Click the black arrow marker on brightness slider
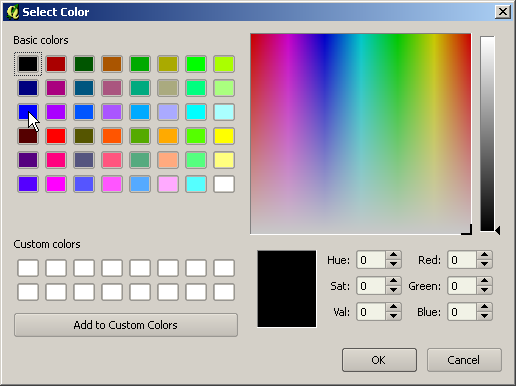The height and width of the screenshot is (386, 516). (498, 230)
